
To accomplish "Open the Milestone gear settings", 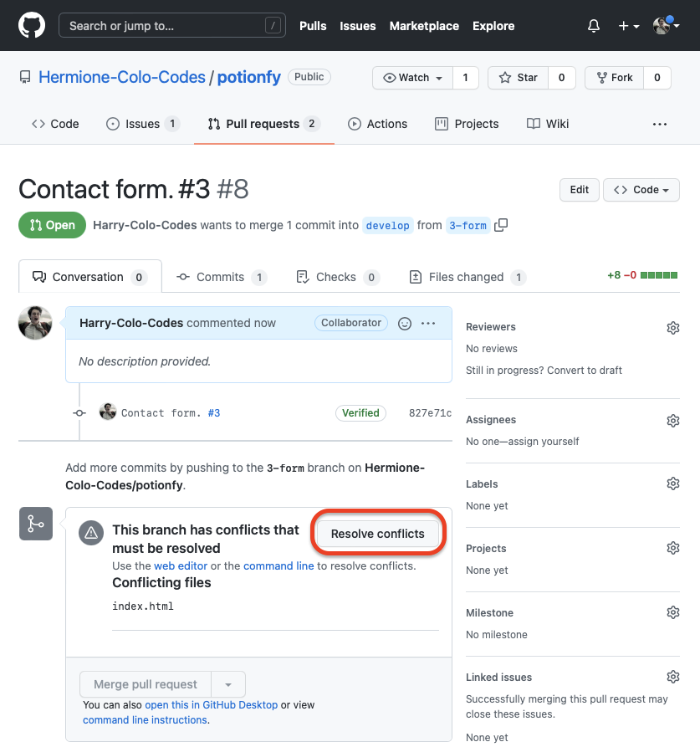I will pyautogui.click(x=672, y=613).
